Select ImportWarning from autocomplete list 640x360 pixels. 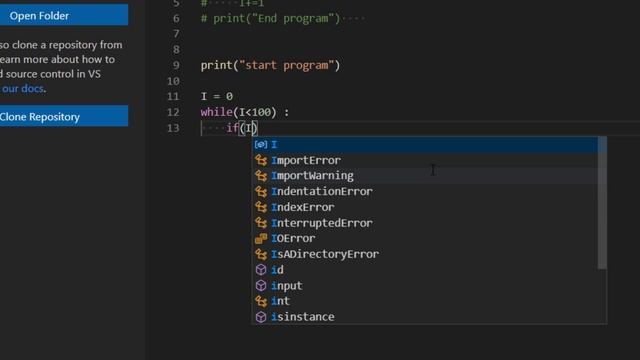pos(425,176)
